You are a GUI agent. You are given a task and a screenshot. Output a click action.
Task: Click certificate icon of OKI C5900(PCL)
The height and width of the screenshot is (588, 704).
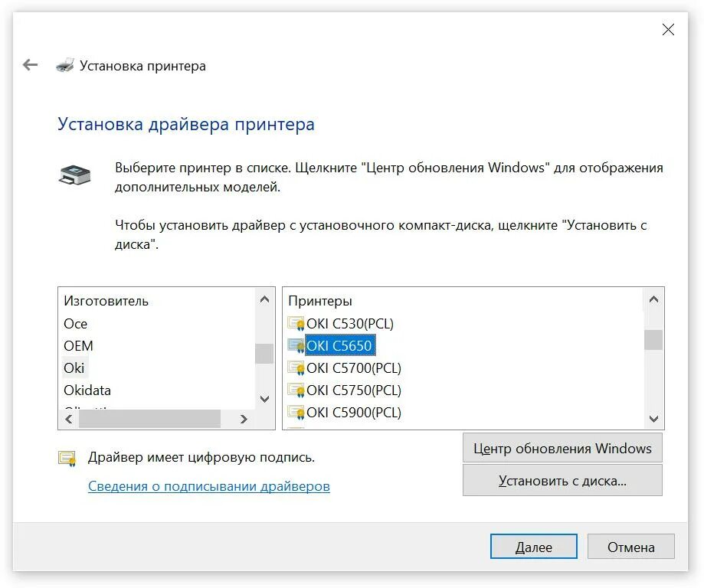click(x=296, y=412)
